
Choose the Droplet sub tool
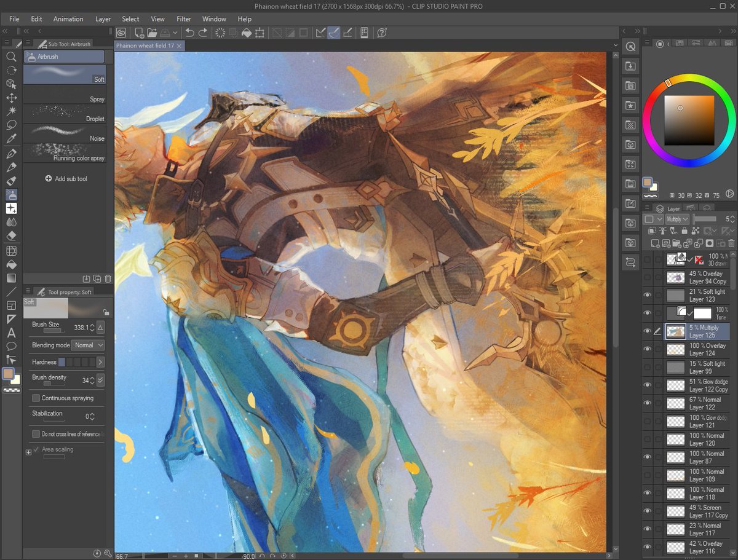[65, 114]
